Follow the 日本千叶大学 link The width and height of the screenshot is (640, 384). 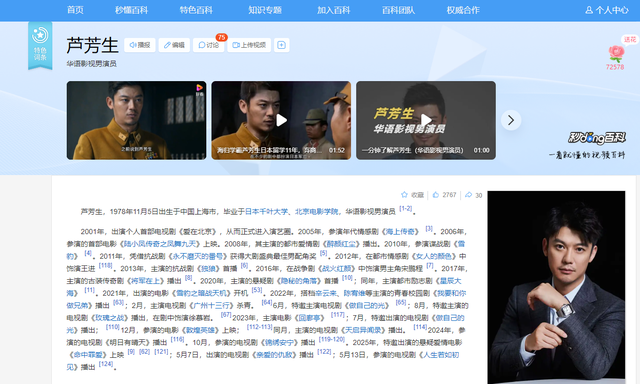coord(266,211)
